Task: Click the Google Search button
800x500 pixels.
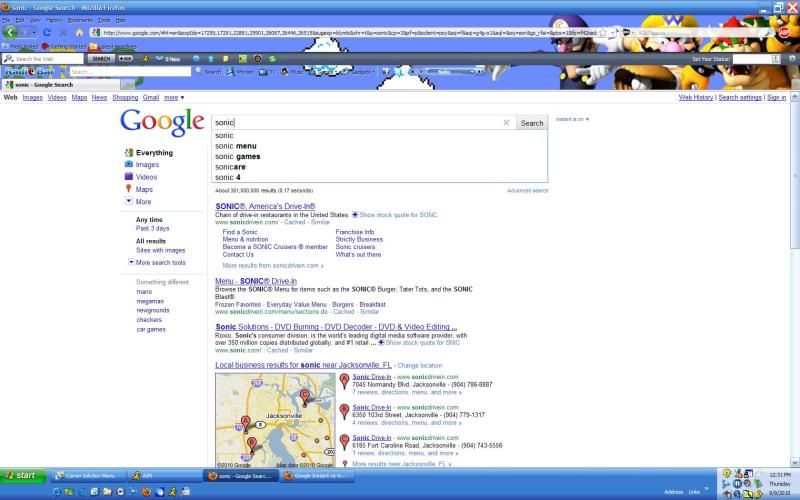Action: coord(532,123)
